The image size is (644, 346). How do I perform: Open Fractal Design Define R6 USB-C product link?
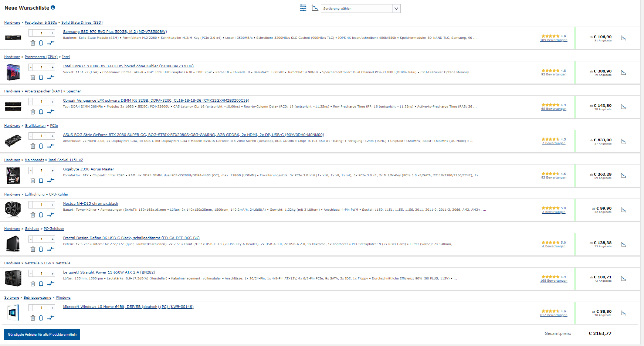click(x=131, y=238)
